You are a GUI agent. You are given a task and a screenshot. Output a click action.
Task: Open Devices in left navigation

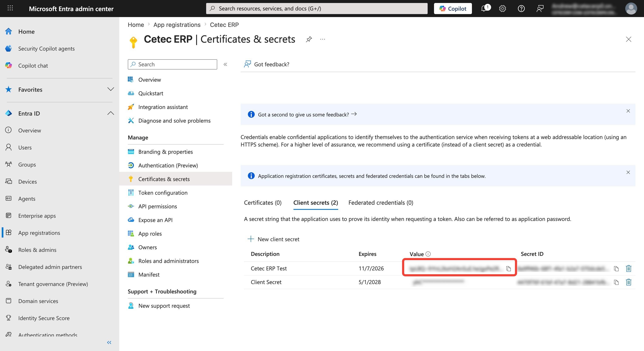(27, 181)
